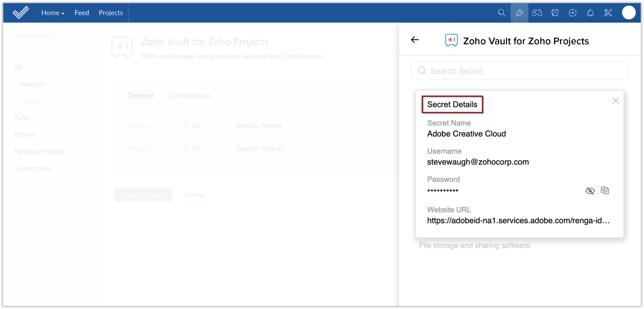This screenshot has height=309, width=644.
Task: Select the Specific Projects radio option
Action: pyautogui.click(x=230, y=148)
